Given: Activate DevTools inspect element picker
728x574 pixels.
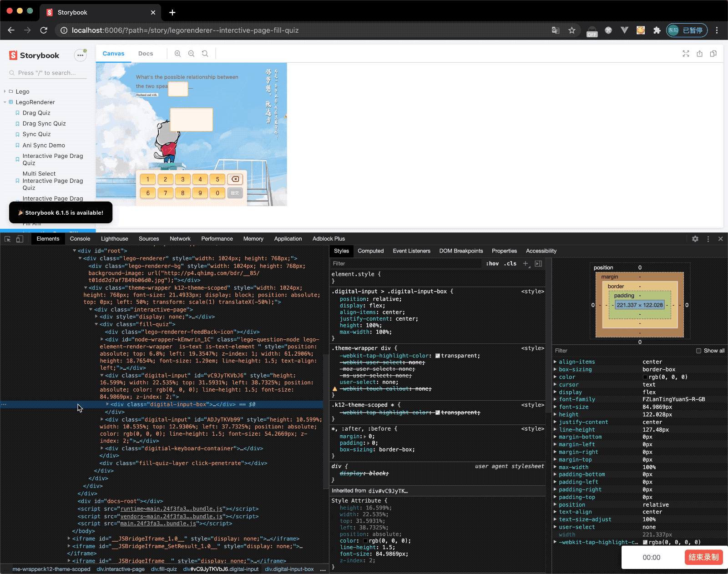Looking at the screenshot, I should 8,239.
